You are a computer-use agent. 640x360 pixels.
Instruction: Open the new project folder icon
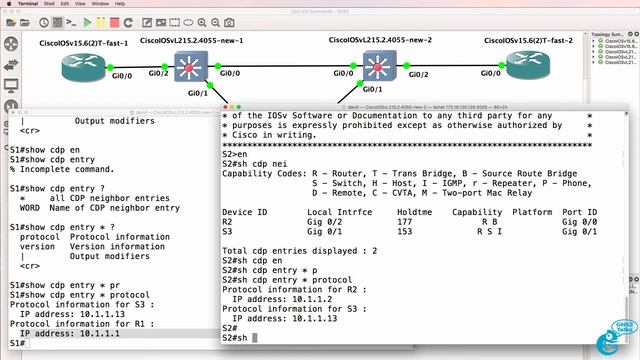point(11,22)
